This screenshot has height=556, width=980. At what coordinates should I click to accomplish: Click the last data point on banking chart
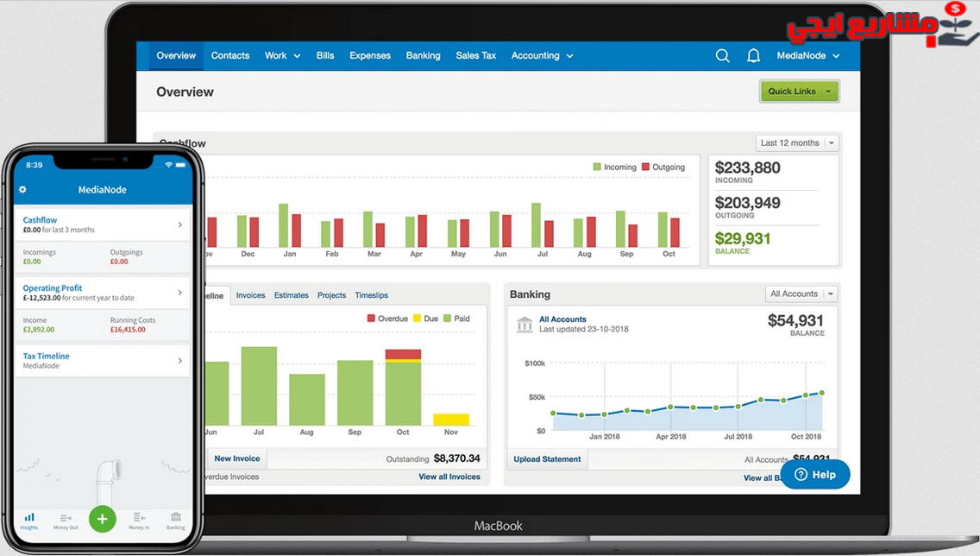pos(822,394)
